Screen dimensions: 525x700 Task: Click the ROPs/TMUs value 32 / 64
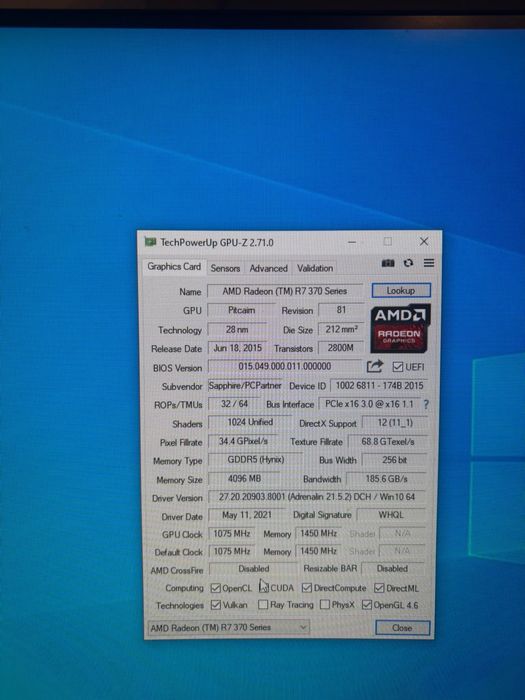234,404
